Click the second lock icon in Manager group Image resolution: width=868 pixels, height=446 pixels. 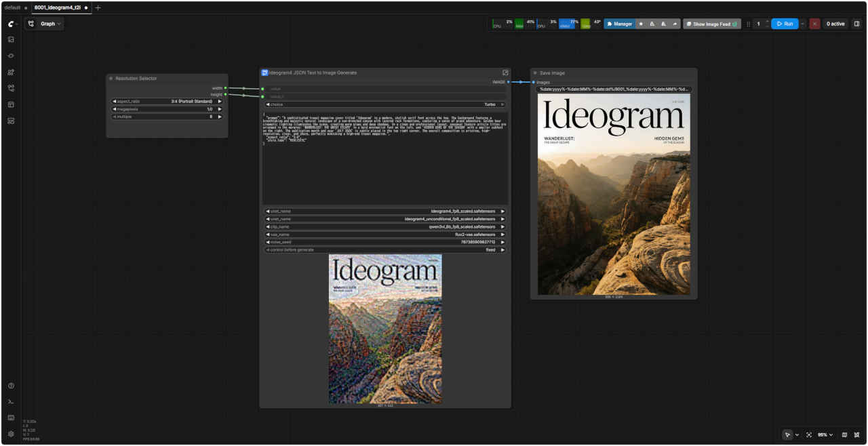pos(663,24)
